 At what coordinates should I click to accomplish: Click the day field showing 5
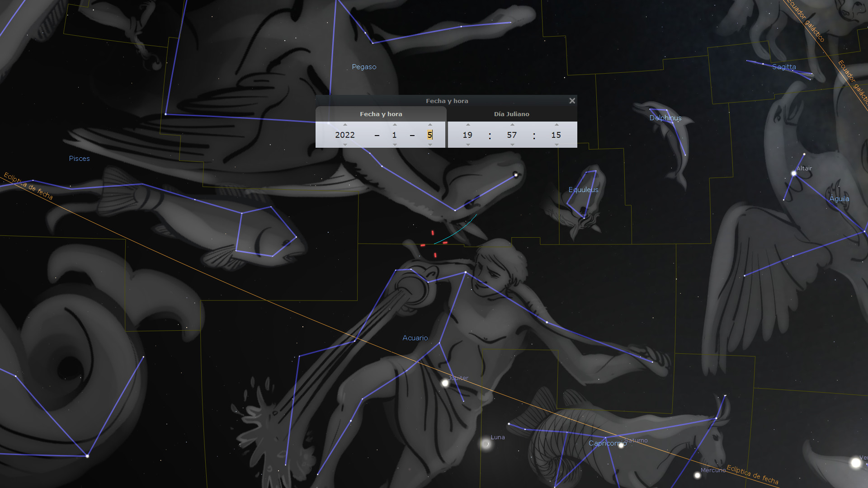coord(430,135)
